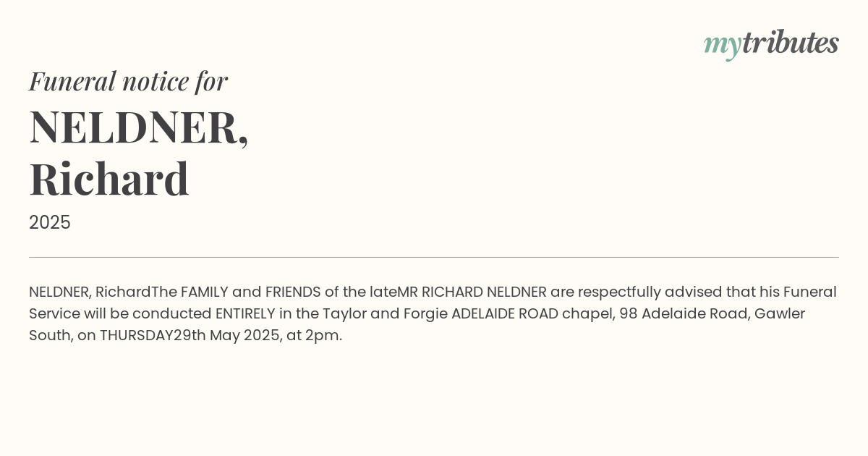868x456 pixels.
Task: Click the large Richard first-name heading
Action: (x=109, y=179)
